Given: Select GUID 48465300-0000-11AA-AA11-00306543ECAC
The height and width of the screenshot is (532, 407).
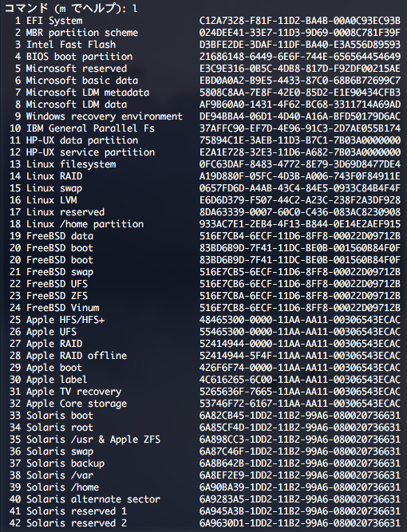Looking at the screenshot, I should [300, 320].
